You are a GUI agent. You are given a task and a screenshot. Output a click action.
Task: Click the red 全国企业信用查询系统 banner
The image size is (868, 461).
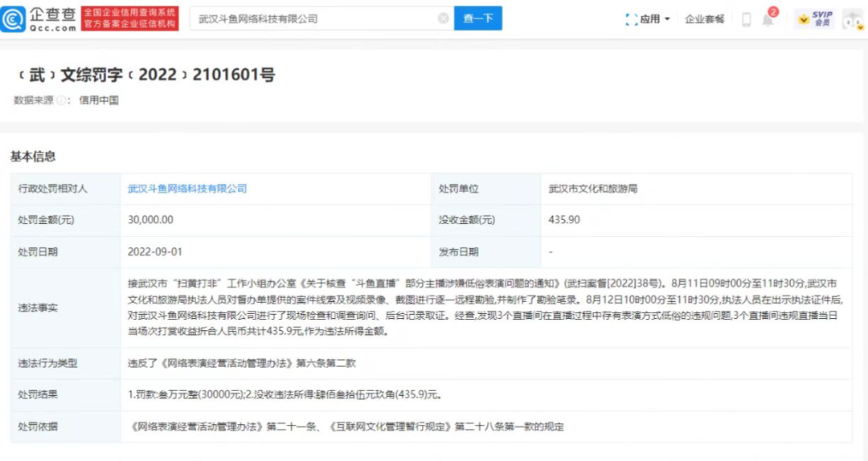(x=129, y=18)
